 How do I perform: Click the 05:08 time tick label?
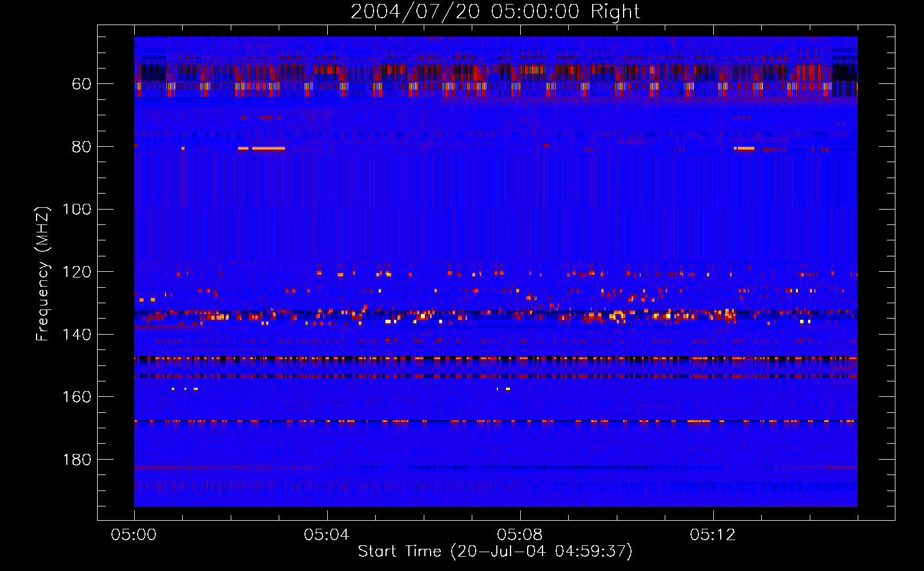[520, 535]
